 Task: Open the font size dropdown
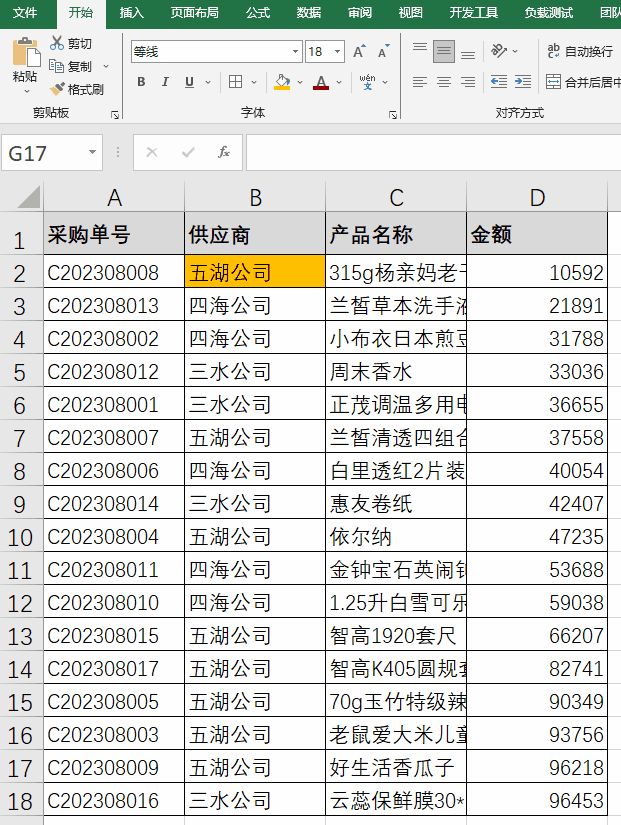click(337, 52)
